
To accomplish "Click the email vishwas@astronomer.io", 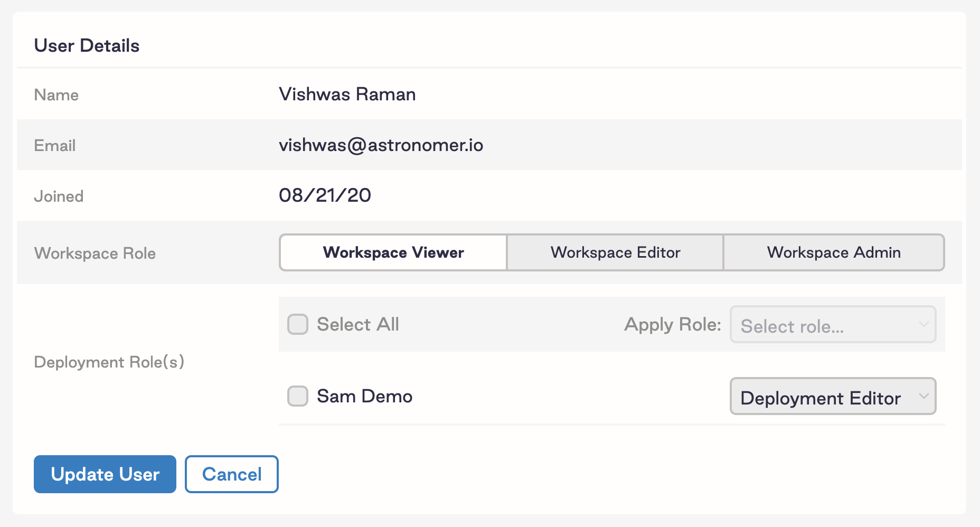I will pos(381,145).
